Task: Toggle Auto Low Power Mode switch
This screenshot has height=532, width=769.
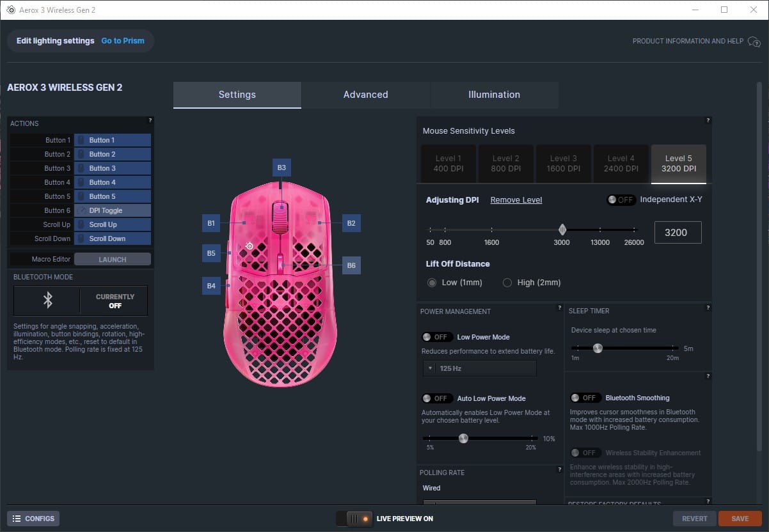Action: point(436,398)
